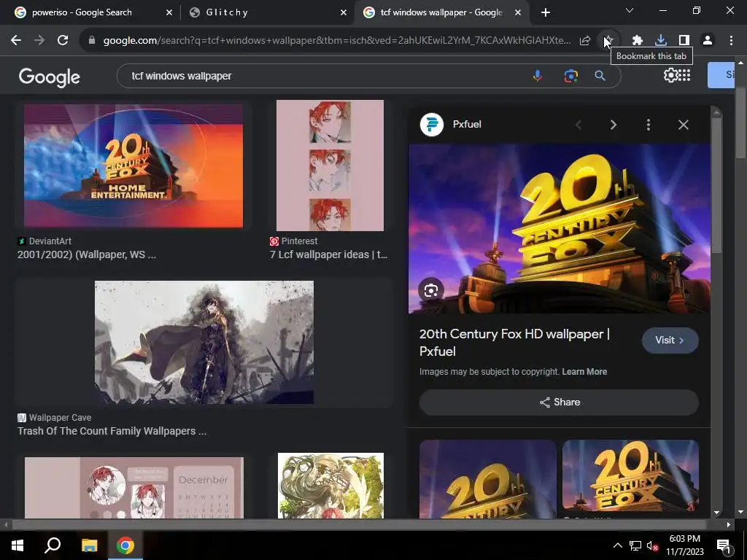Open the red-haired anime Pinterest thumbnail
Screen dimensions: 747x560
pyautogui.click(x=330, y=166)
